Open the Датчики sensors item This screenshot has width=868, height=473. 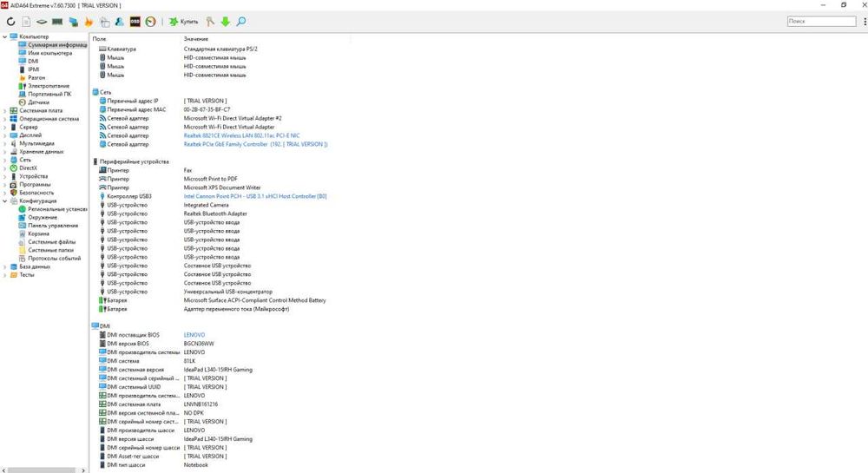[x=38, y=102]
